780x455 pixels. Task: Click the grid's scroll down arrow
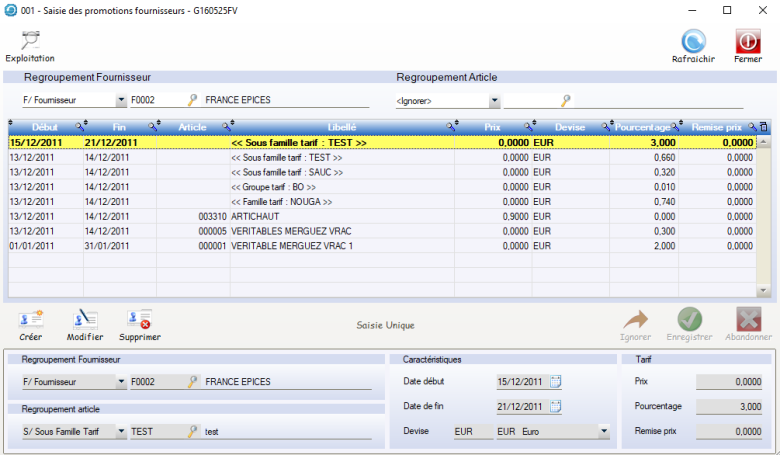pyautogui.click(x=763, y=290)
